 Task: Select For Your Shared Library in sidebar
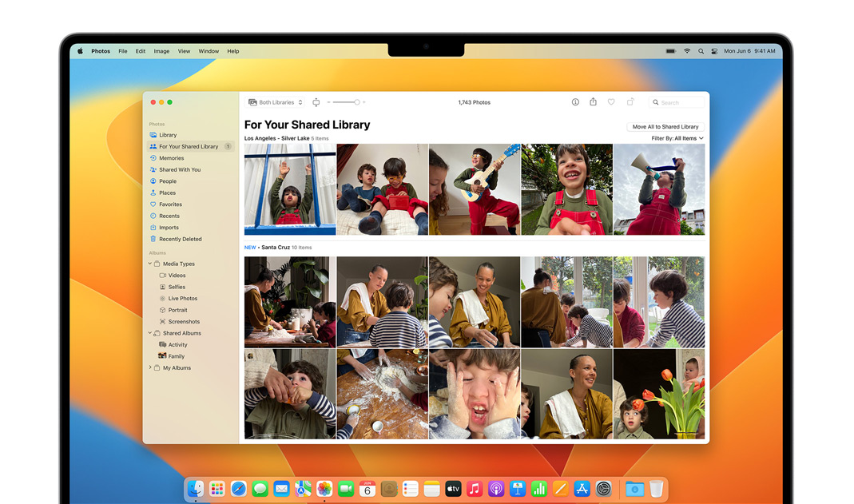pyautogui.click(x=190, y=146)
